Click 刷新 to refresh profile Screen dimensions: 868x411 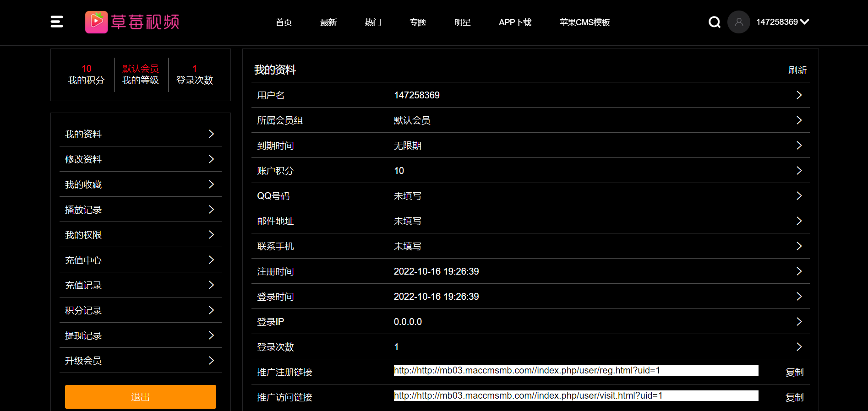(797, 70)
